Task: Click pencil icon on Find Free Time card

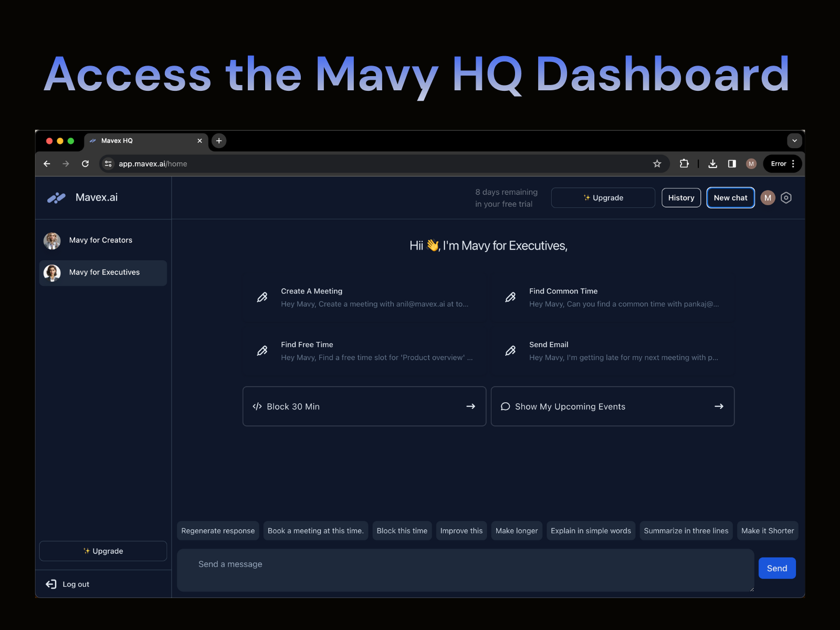Action: pos(262,351)
